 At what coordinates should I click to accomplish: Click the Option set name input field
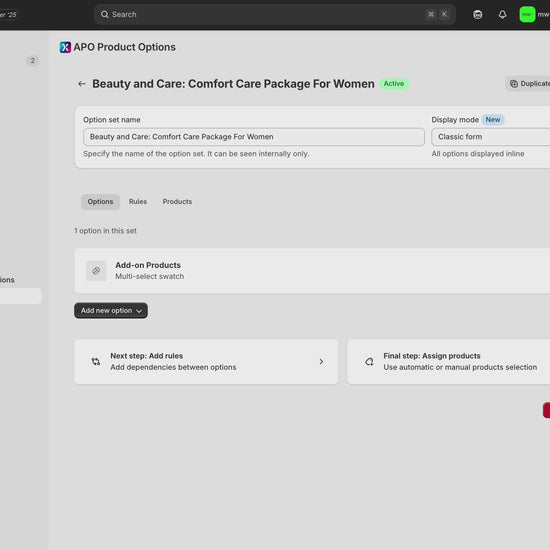tap(254, 137)
